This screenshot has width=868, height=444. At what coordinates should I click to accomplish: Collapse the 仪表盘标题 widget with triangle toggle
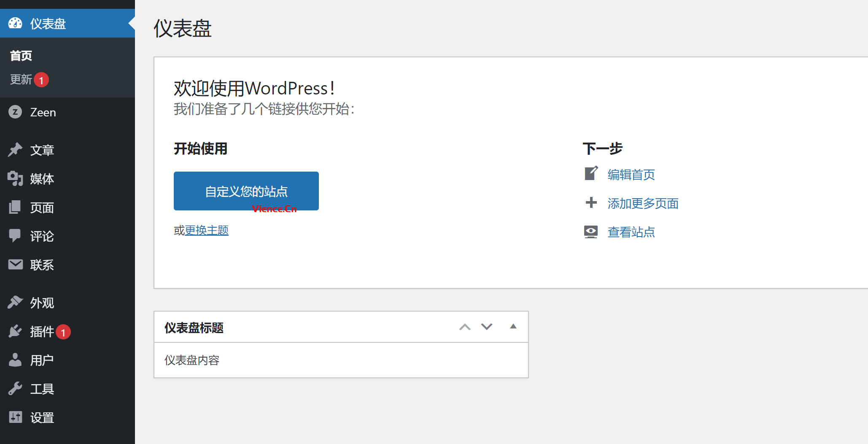513,326
